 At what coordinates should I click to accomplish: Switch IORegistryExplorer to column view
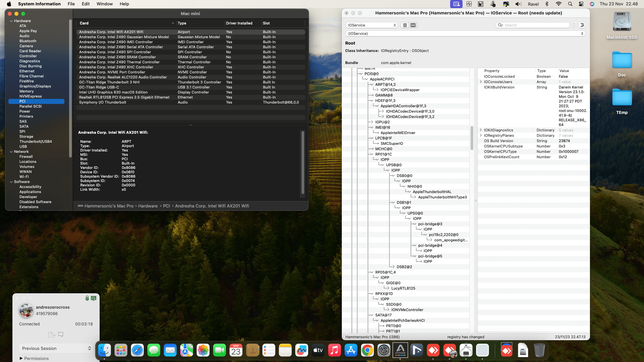click(413, 25)
